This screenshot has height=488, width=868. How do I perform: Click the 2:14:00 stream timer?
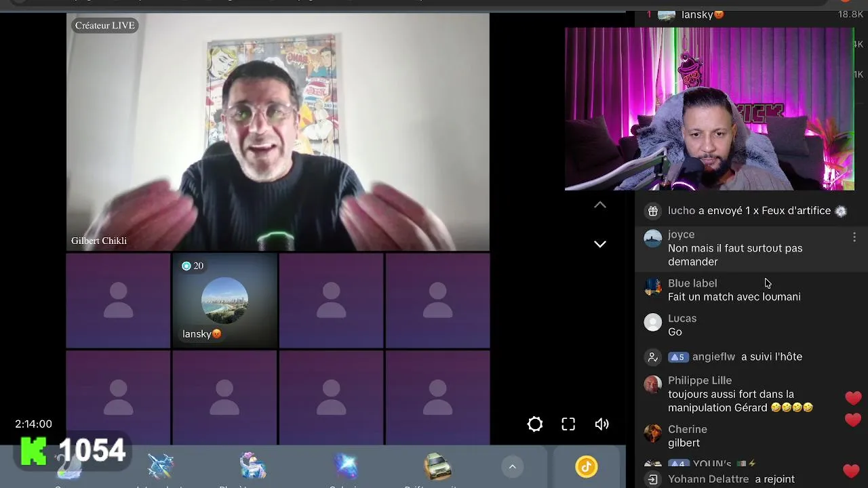click(33, 424)
